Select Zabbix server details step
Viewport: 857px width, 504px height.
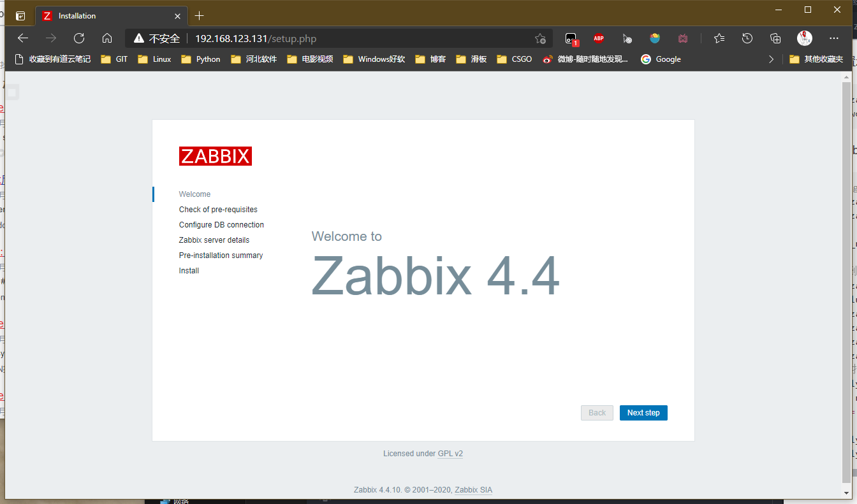(x=214, y=240)
